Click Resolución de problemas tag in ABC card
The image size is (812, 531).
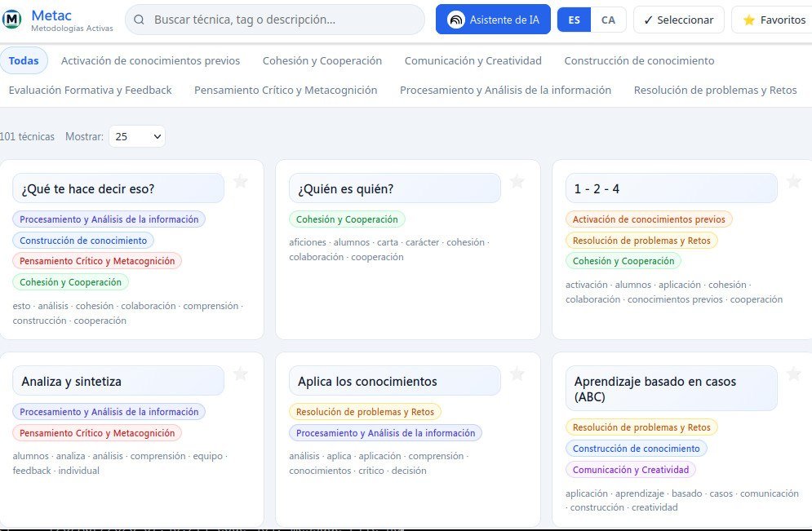click(x=641, y=427)
